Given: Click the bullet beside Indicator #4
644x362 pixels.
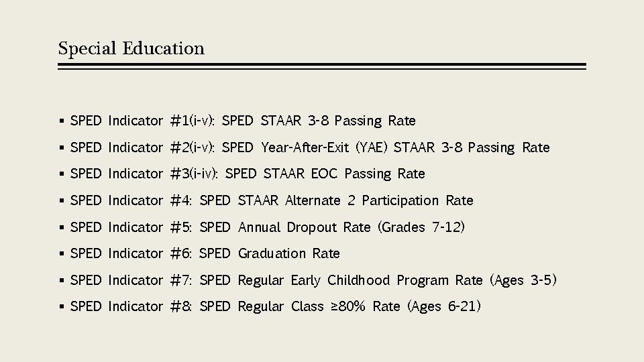Looking at the screenshot, I should 62,200.
